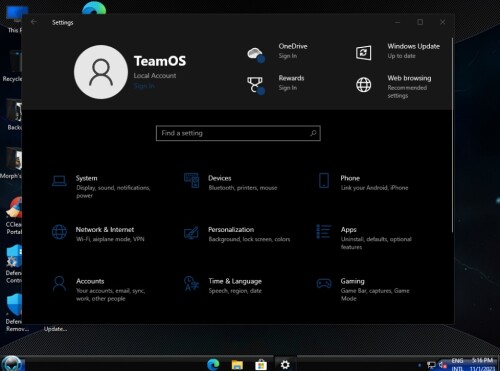500x371 pixels.
Task: Go back using the Settings back arrow
Action: point(34,22)
